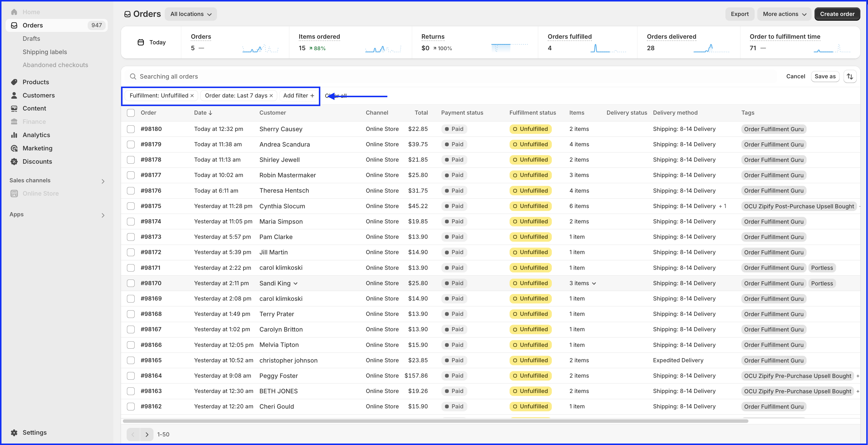Viewport: 868px width, 445px height.
Task: Check the box for order #98177
Action: (x=131, y=175)
